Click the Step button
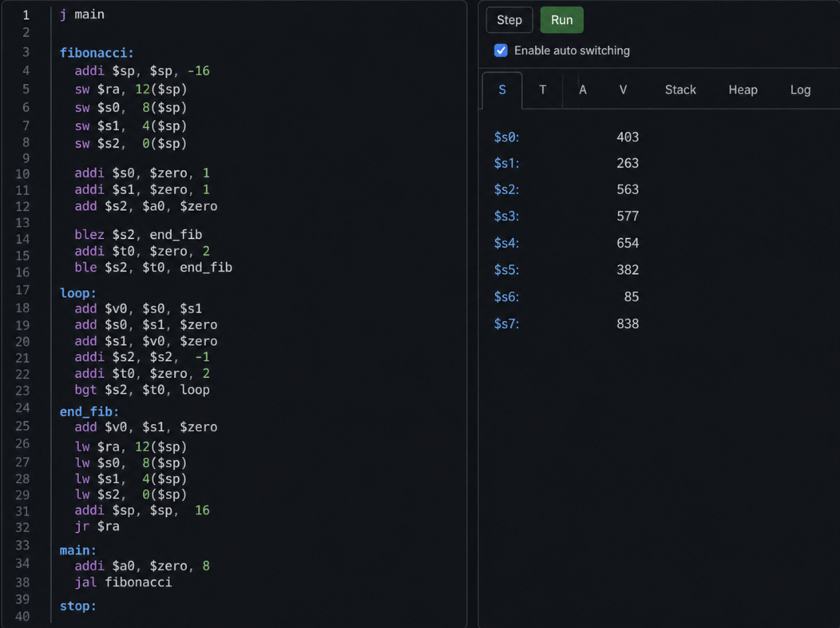The width and height of the screenshot is (840, 628). [509, 20]
